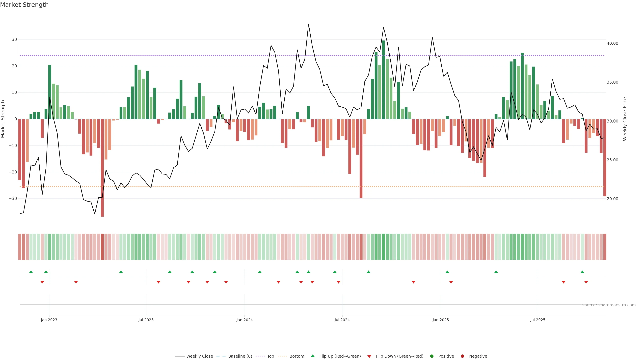
Task: Click the Market Strength chart title
Action: tap(24, 5)
